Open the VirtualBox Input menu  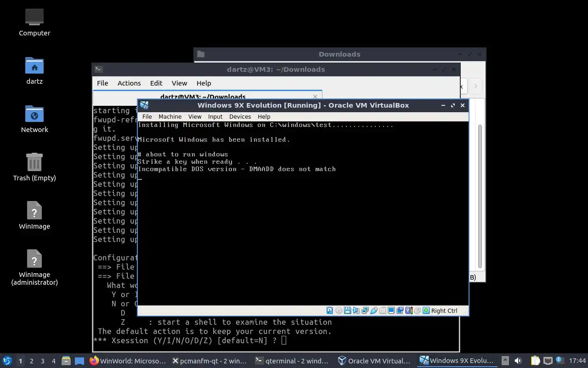coord(215,116)
